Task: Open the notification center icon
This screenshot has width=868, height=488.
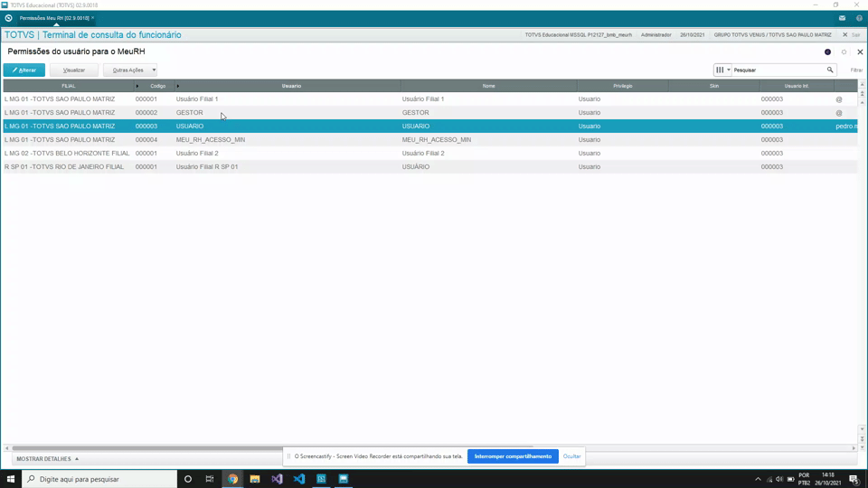Action: (x=854, y=479)
